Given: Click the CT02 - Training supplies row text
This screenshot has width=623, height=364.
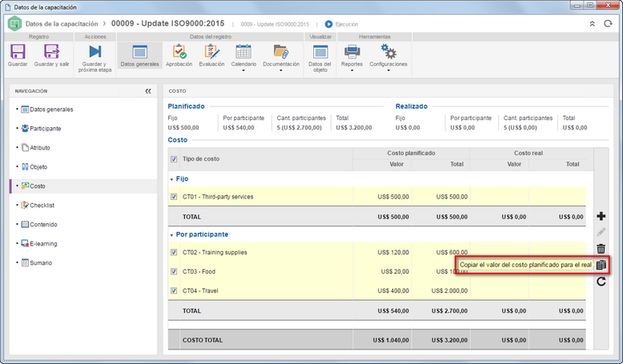Looking at the screenshot, I should [215, 252].
